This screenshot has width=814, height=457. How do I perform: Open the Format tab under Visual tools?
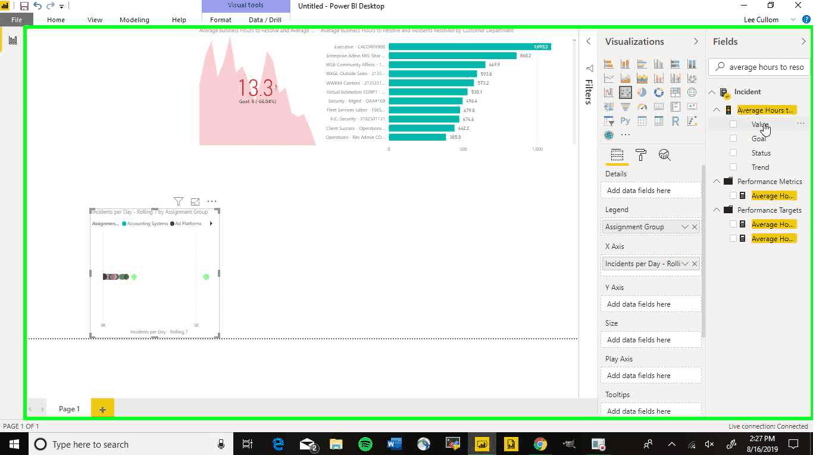(221, 20)
